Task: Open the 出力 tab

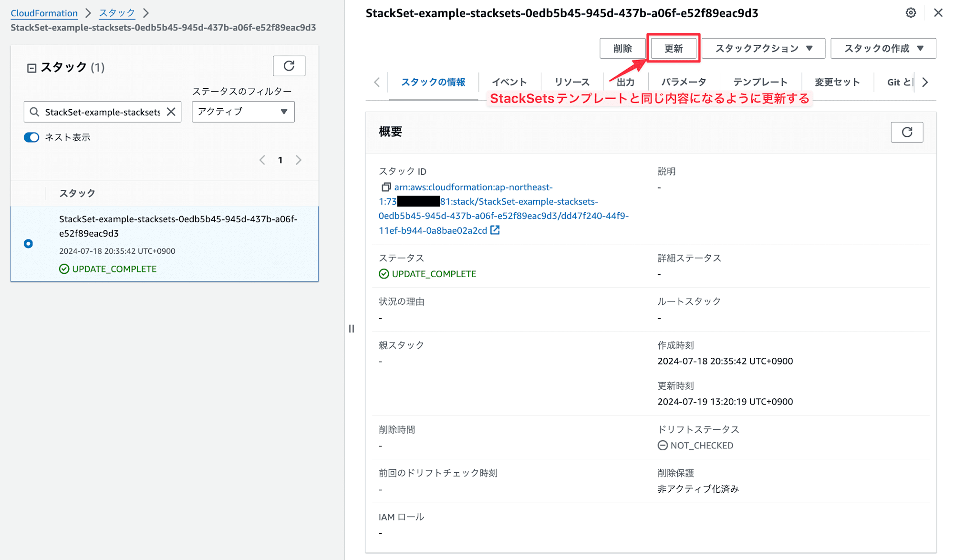Action: (625, 82)
